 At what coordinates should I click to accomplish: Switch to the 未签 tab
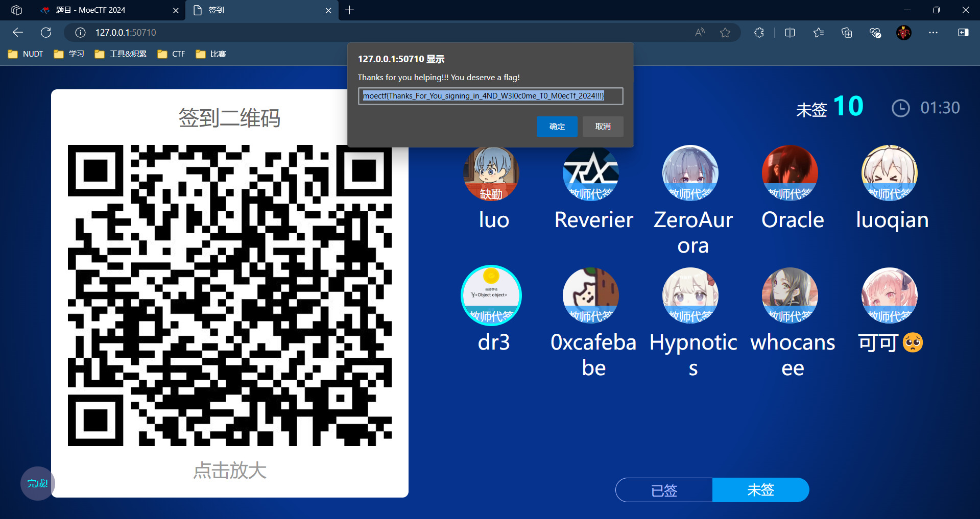[x=760, y=490]
